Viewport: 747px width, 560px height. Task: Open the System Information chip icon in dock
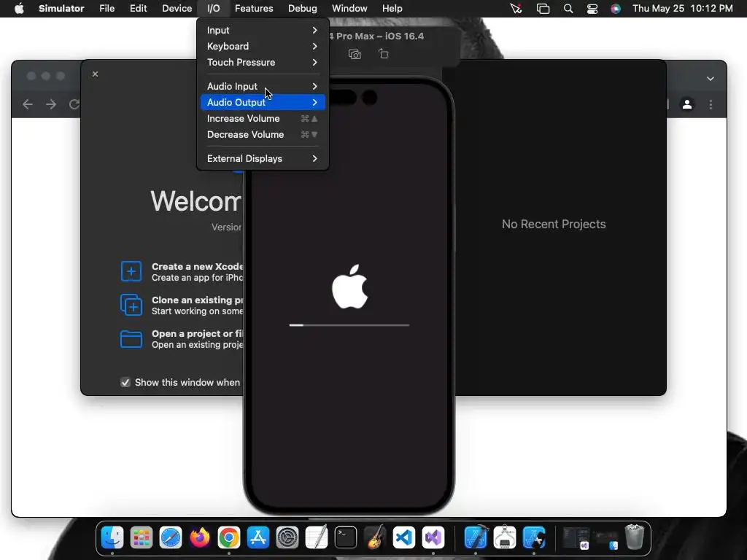click(x=505, y=537)
